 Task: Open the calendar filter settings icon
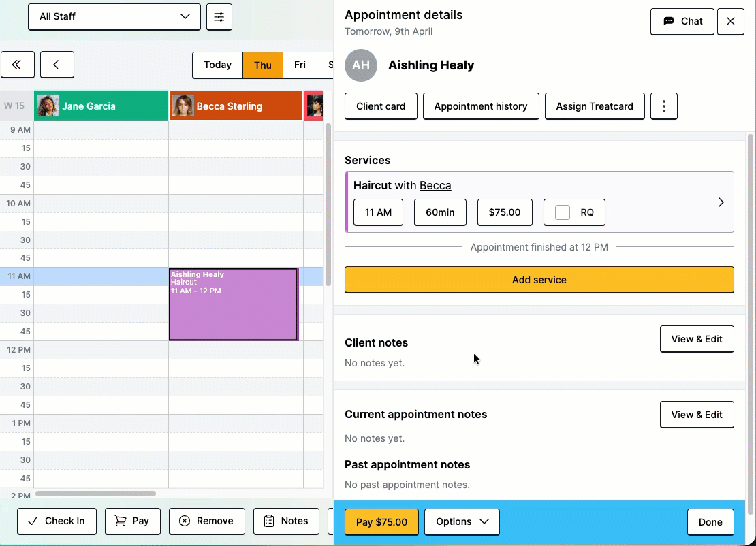219,17
